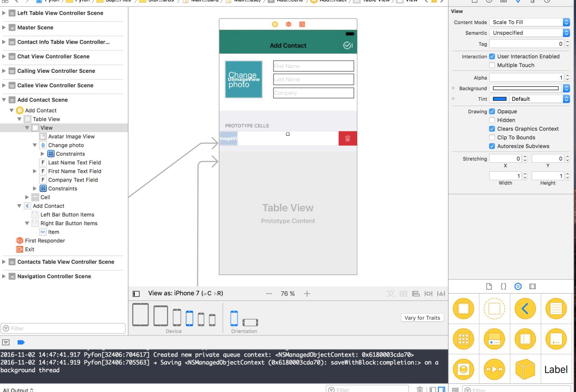Click View as: iPhone 7 device bar

click(x=186, y=294)
